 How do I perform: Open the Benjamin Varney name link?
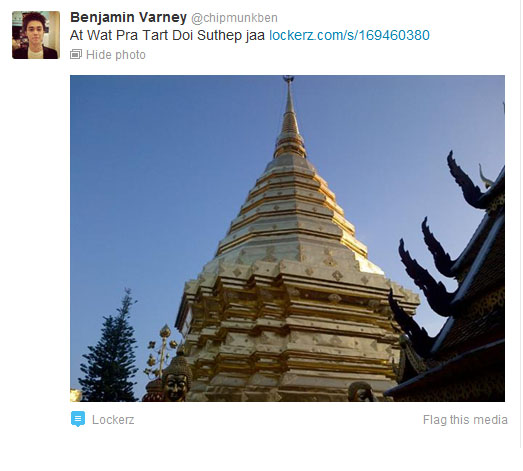point(128,17)
